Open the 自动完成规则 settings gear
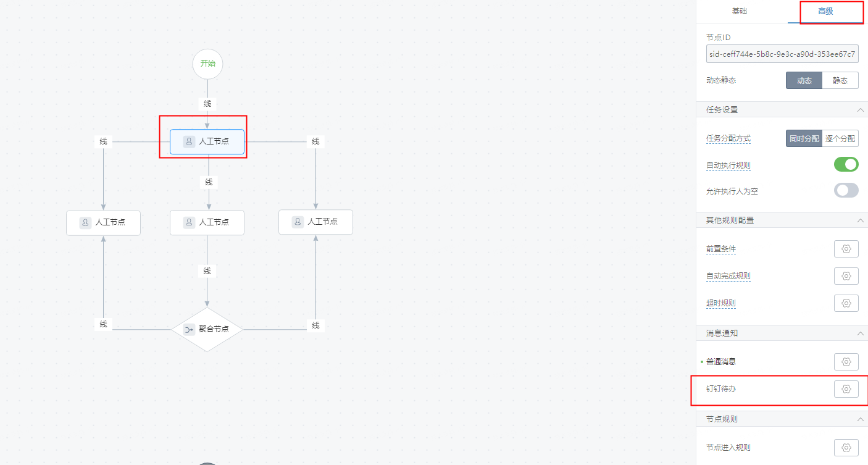868x465 pixels. tap(846, 276)
